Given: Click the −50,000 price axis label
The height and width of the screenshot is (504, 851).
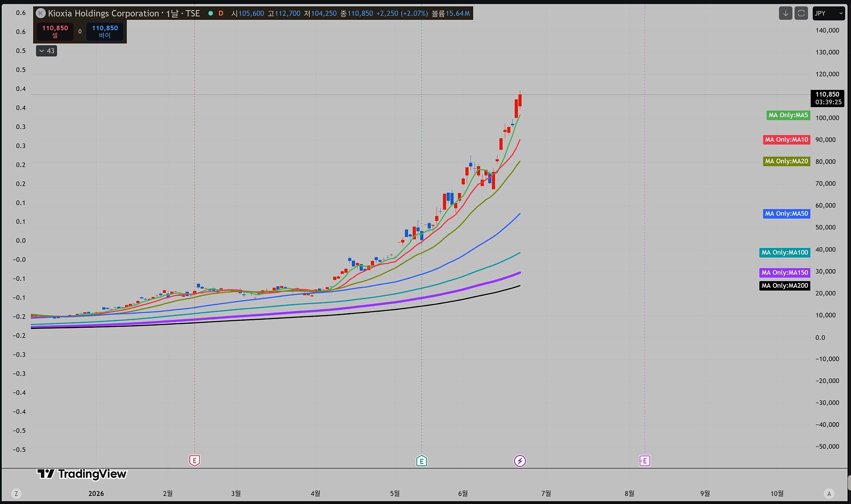Looking at the screenshot, I should tap(827, 446).
